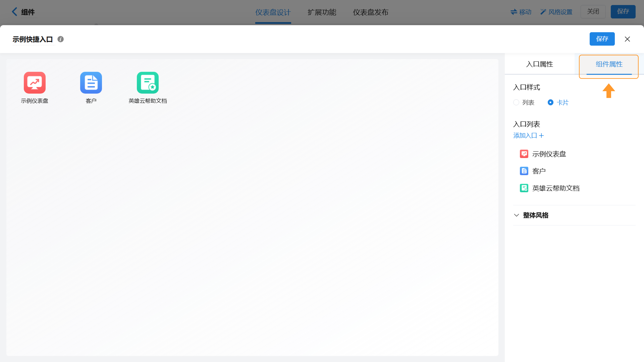Open the 仪表盘设计 top tab

pos(273,12)
